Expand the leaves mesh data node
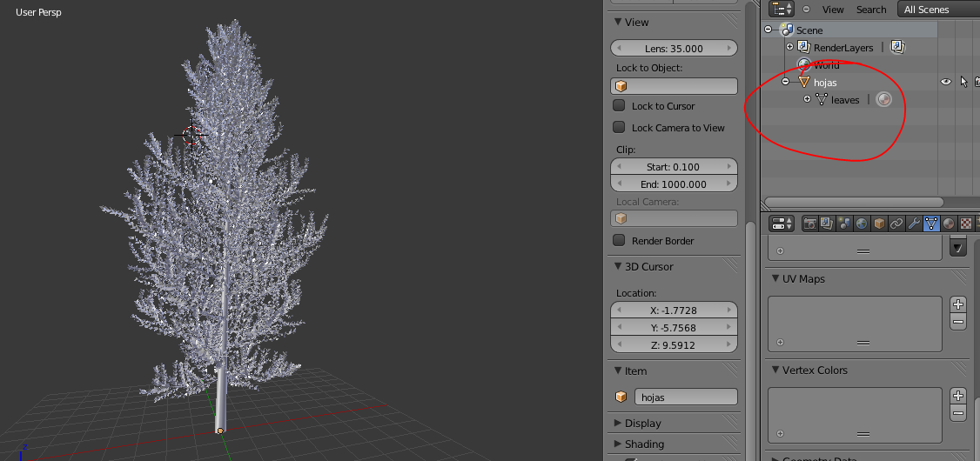980x461 pixels. coord(807,99)
